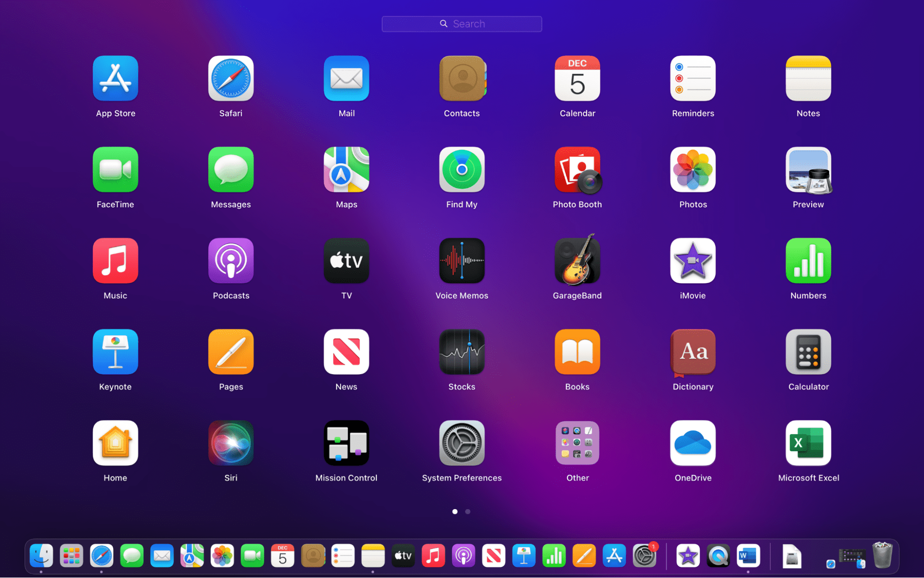The image size is (924, 578).
Task: Open Photos from the Launchpad grid
Action: 693,170
